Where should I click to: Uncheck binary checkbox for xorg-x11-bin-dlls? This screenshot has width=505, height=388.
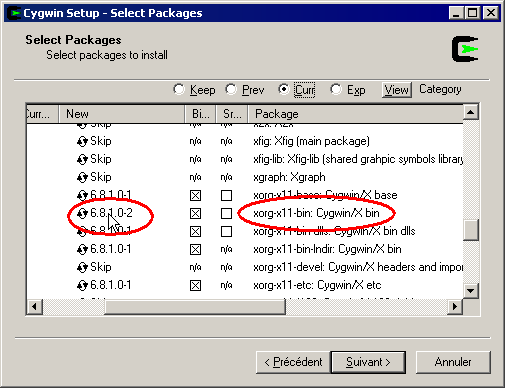click(x=195, y=231)
